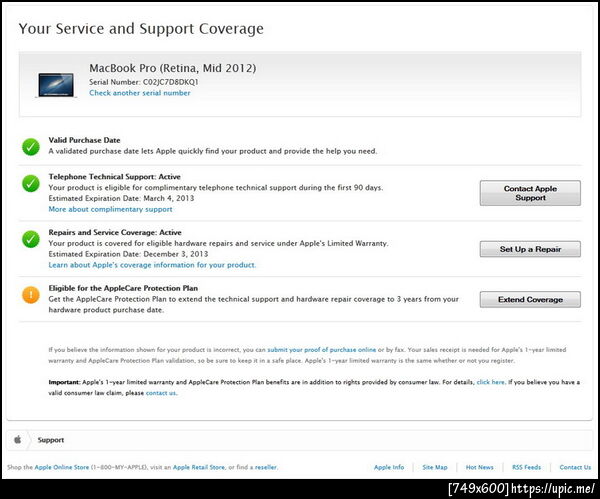
Task: Go to Site Map footer link
Action: pos(435,467)
